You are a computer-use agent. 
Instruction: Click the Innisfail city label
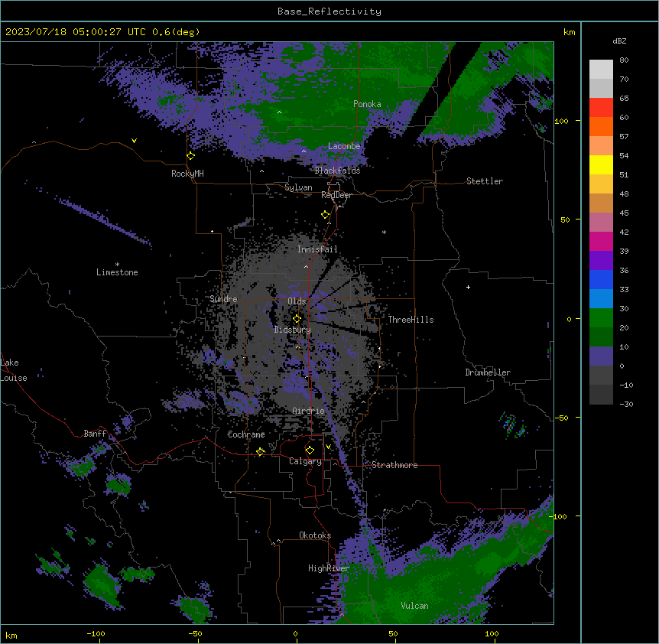pos(317,249)
